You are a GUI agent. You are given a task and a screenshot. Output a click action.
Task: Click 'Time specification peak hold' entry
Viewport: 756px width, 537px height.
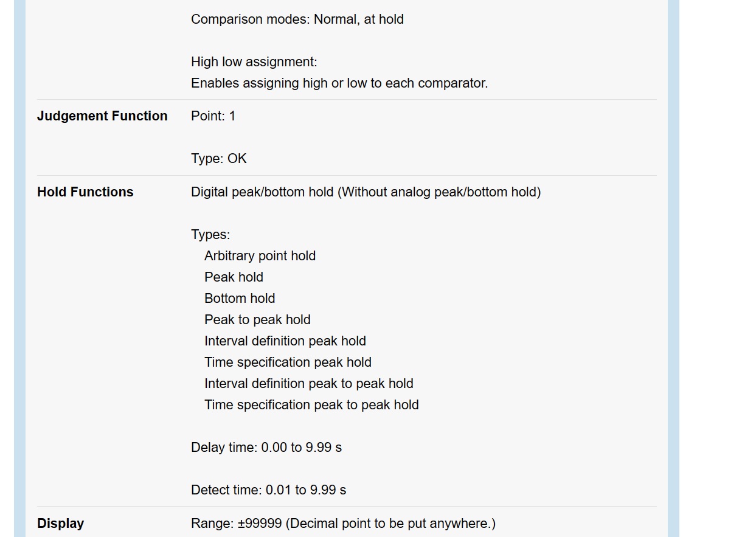coord(288,362)
